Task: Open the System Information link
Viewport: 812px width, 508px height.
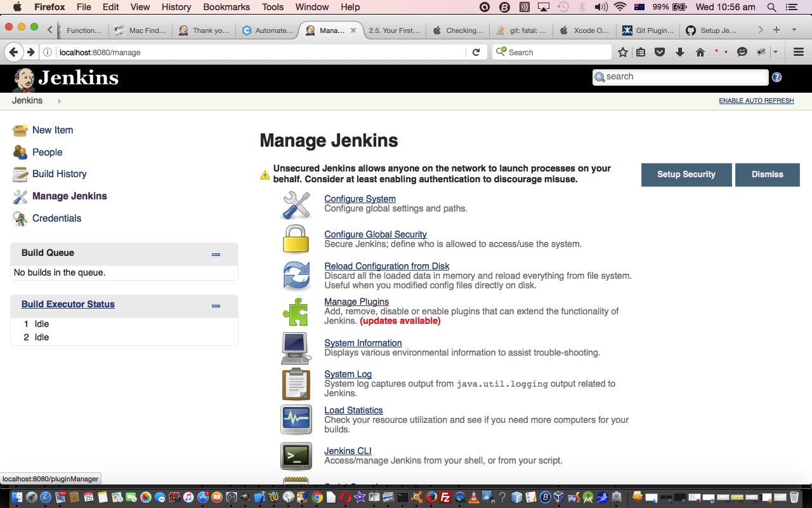Action: click(363, 343)
